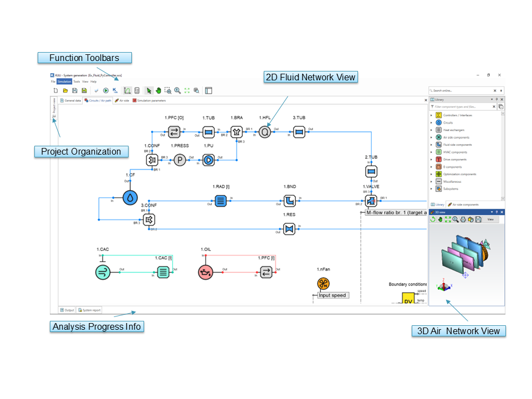532x399 pixels.
Task: Copy the 3D view to clipboard icon
Action: [470, 219]
